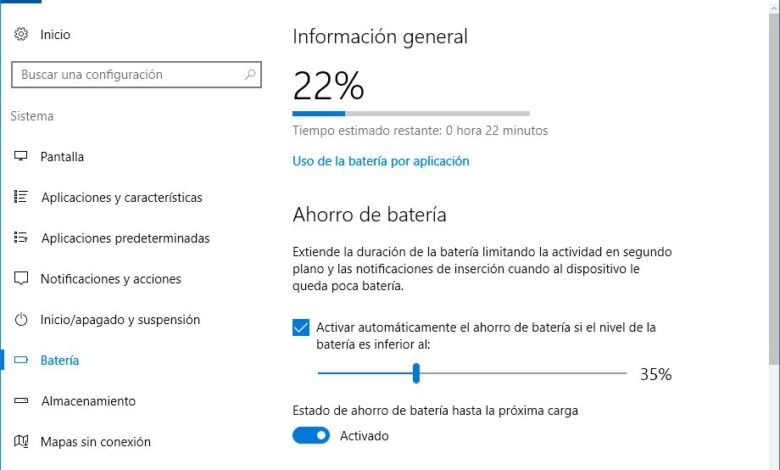Click the 22% battery level progress bar
This screenshot has height=470, width=780.
click(411, 113)
